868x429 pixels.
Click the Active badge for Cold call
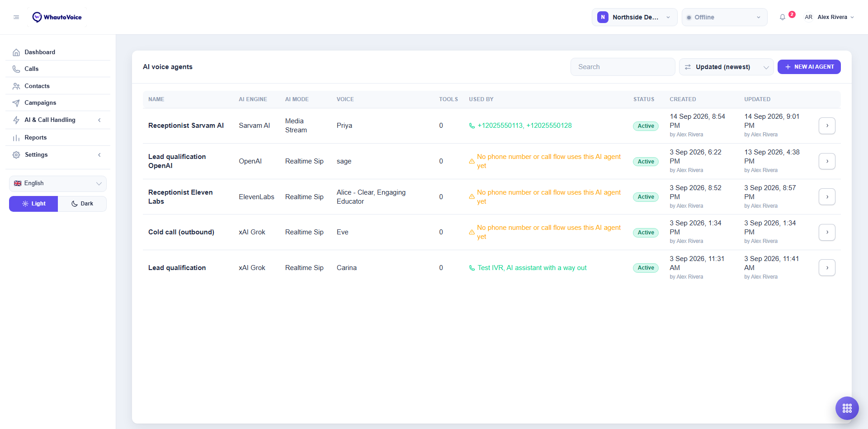click(646, 233)
